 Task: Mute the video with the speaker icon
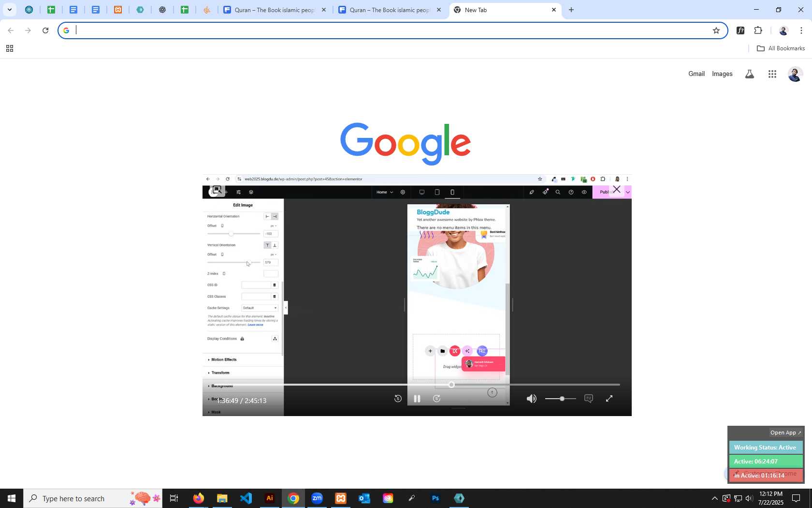tap(532, 399)
